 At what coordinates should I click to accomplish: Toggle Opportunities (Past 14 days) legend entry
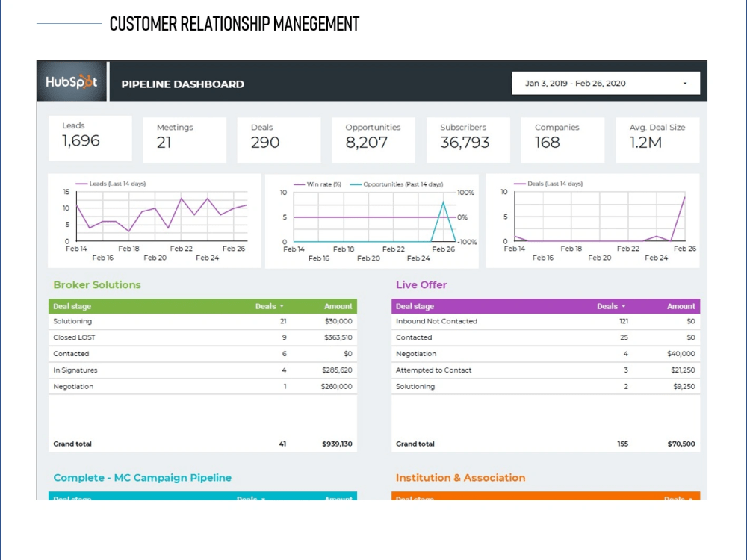[397, 184]
